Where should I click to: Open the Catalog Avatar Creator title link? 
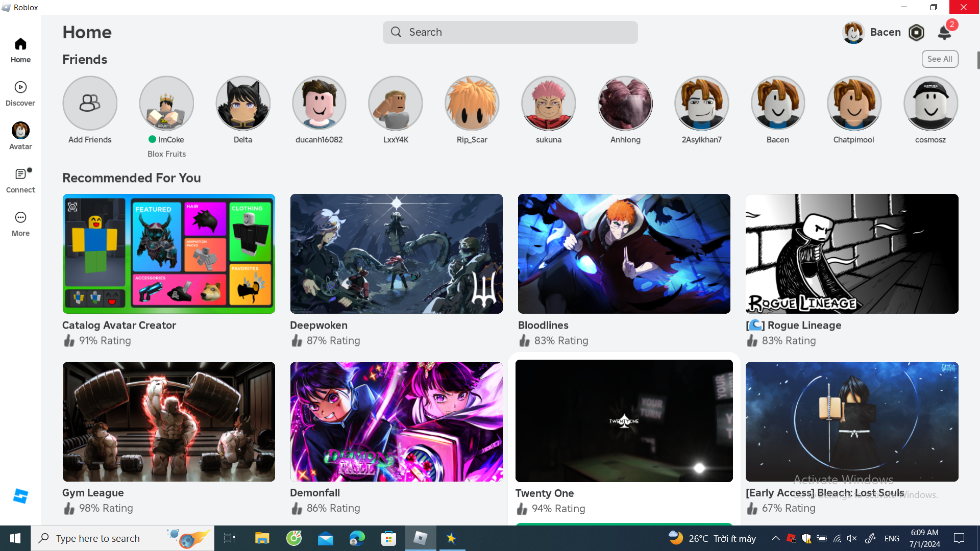119,325
